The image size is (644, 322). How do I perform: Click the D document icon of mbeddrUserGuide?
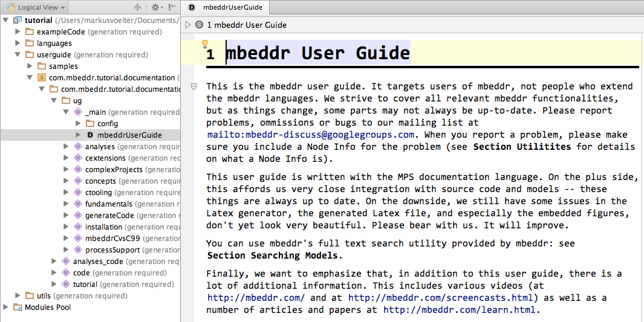pos(90,135)
